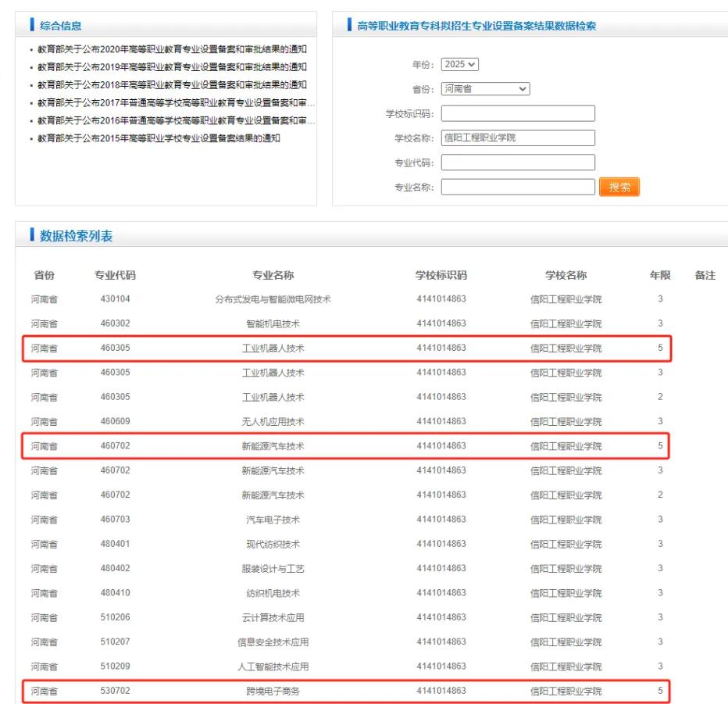
Task: Open the year 2025 dropdown
Action: (460, 64)
